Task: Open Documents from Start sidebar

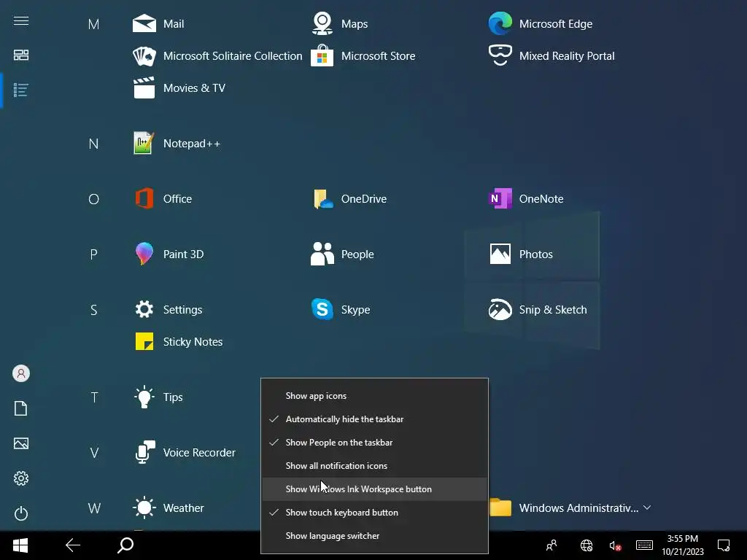Action: pos(21,408)
